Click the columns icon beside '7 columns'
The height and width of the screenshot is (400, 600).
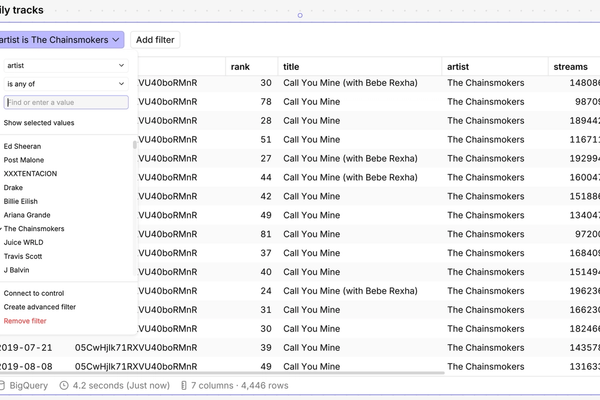184,385
